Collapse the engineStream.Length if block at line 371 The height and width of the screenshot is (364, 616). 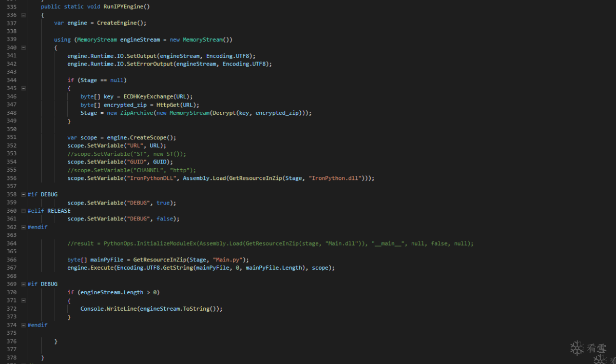coord(23,300)
